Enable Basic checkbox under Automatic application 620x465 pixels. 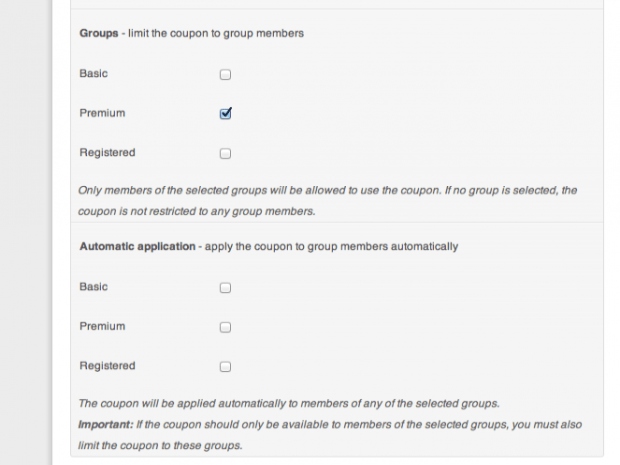point(225,288)
